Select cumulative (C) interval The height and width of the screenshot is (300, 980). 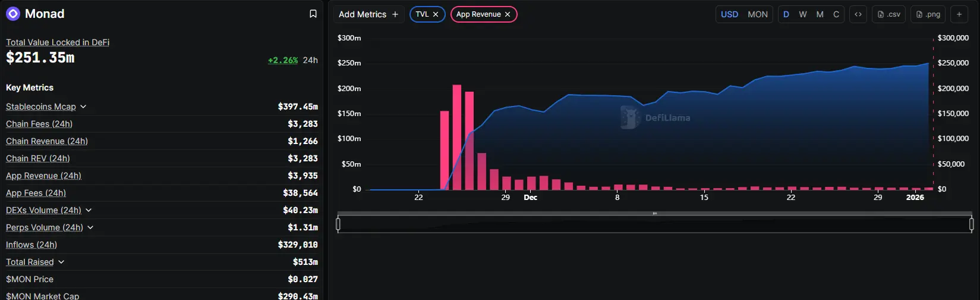click(836, 14)
